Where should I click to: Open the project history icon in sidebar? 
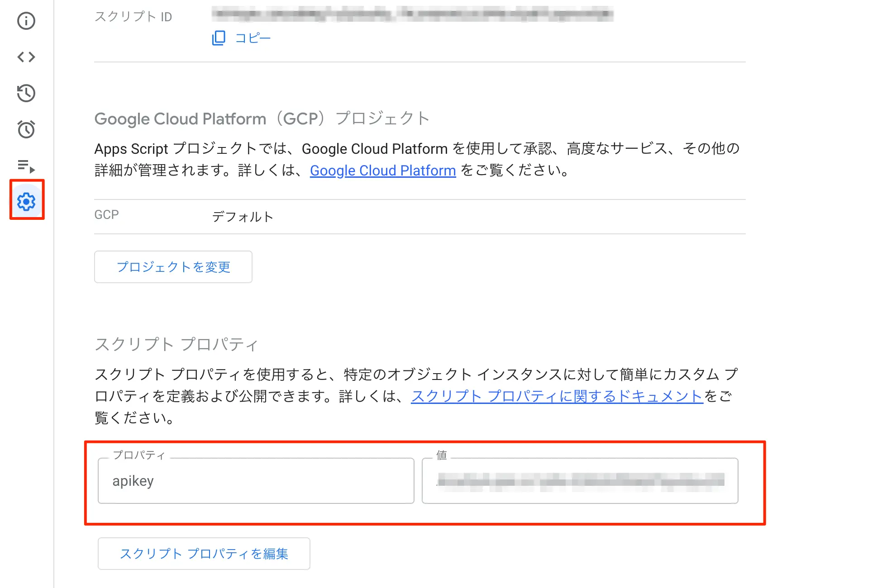[x=26, y=93]
